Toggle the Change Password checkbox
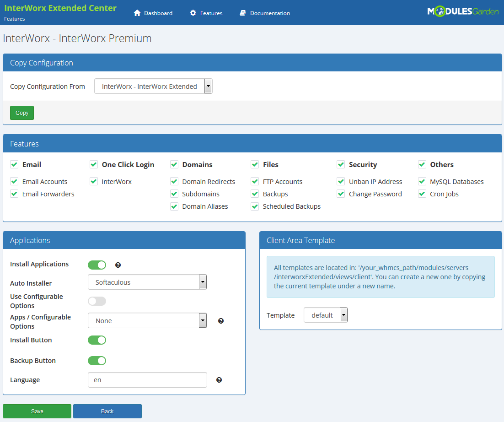 (x=341, y=194)
